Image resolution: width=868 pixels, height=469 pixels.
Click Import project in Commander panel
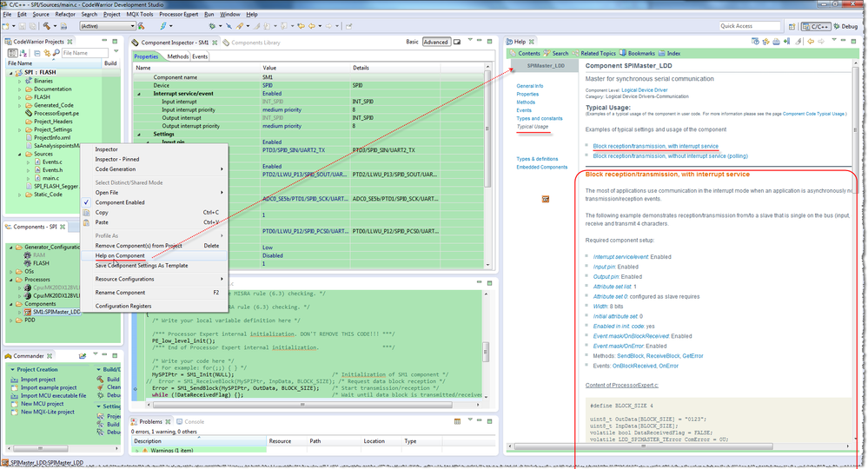pyautogui.click(x=38, y=380)
